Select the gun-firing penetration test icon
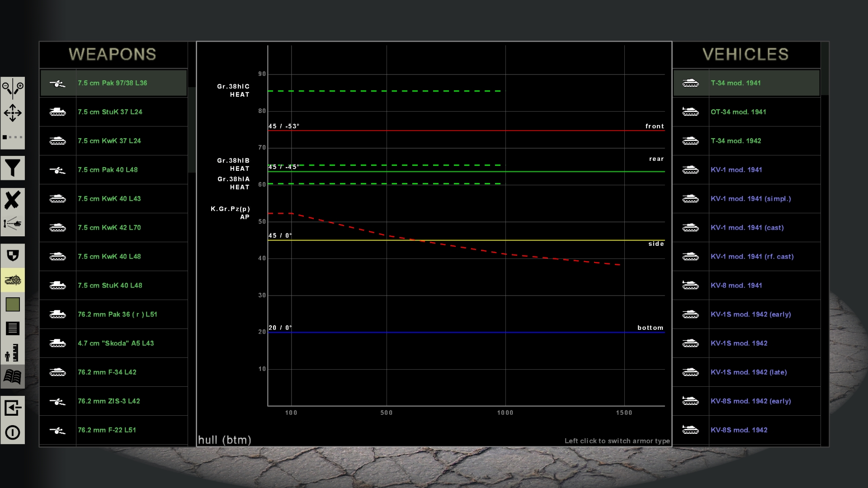The width and height of the screenshot is (868, 488). tap(13, 224)
